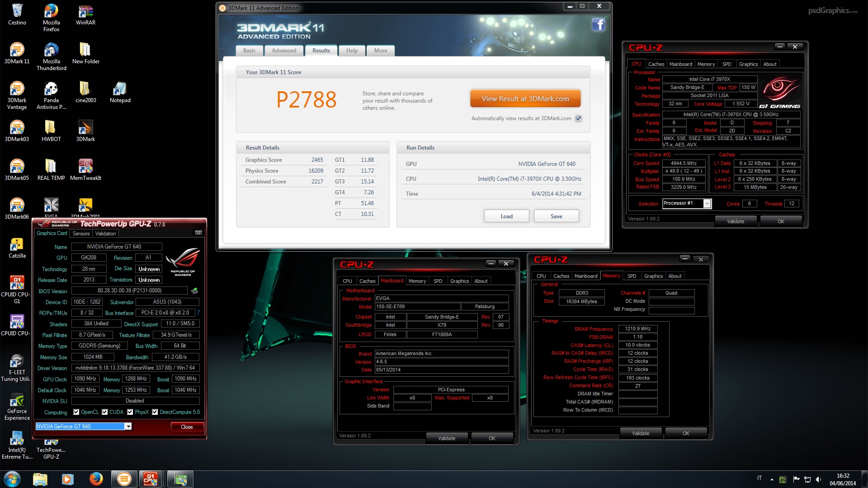Open HWBOT folder icon

51,131
